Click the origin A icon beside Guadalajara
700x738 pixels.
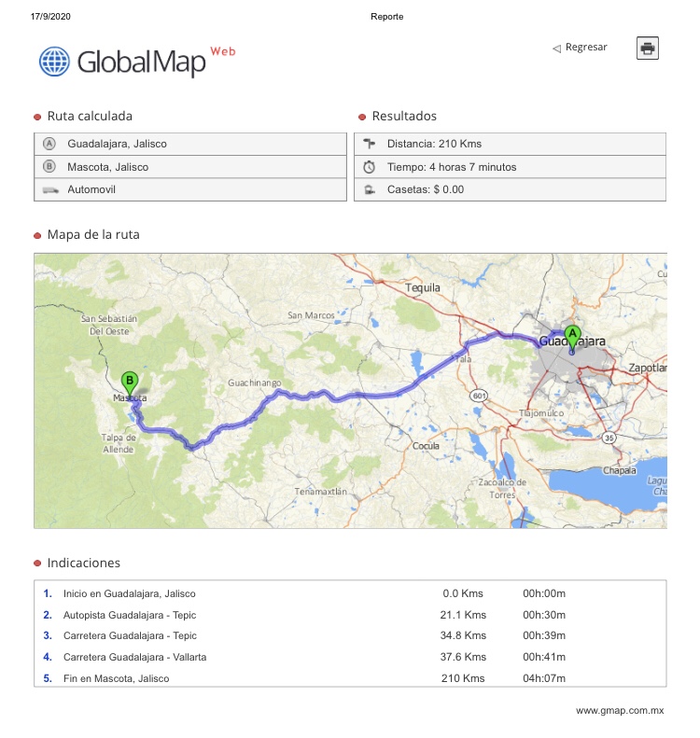click(x=49, y=144)
